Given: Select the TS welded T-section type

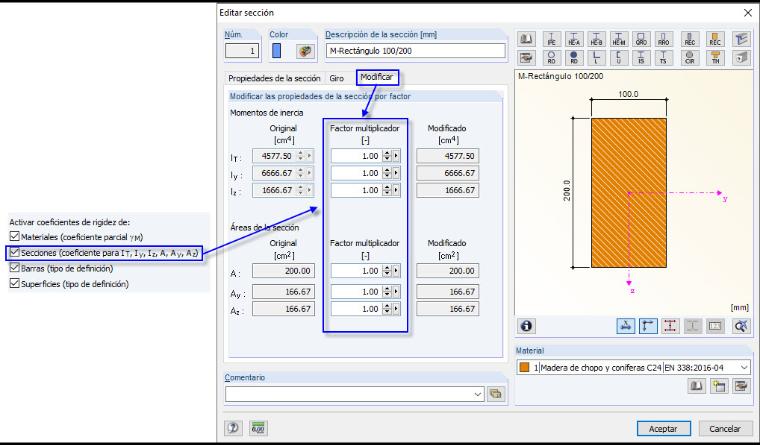Looking at the screenshot, I should 664,58.
